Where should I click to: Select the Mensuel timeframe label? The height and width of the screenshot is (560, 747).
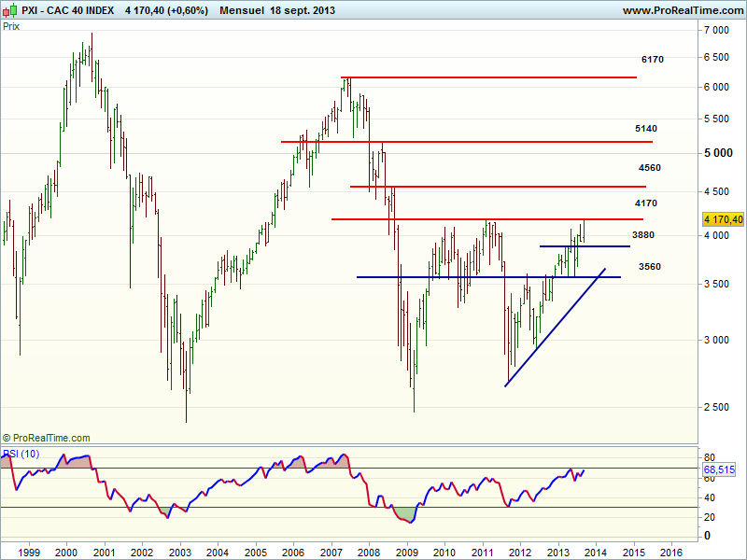click(242, 10)
